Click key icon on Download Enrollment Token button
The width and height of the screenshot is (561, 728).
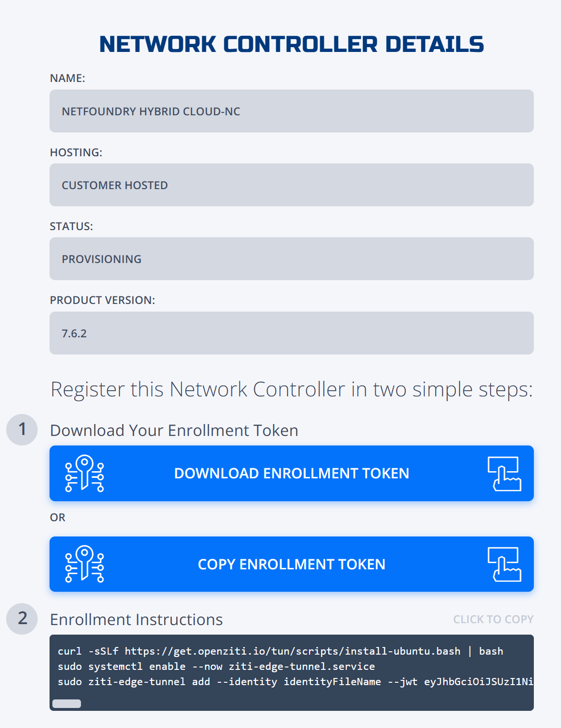84,473
